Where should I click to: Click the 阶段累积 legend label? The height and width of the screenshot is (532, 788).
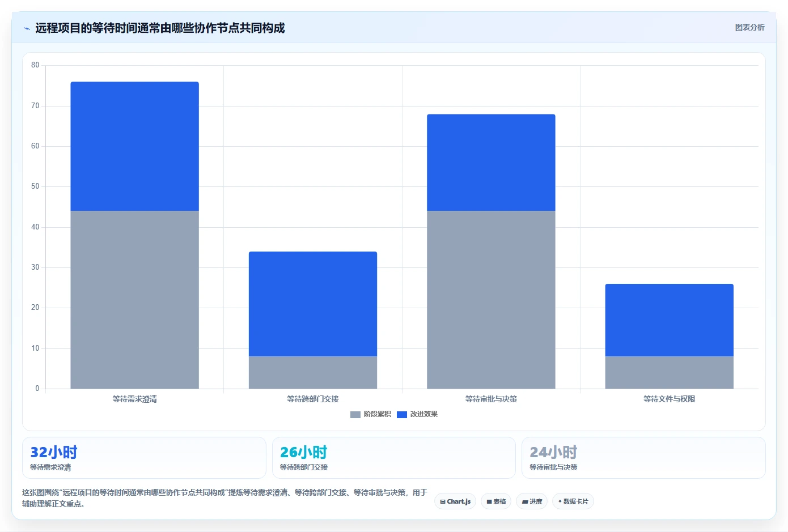point(377,414)
